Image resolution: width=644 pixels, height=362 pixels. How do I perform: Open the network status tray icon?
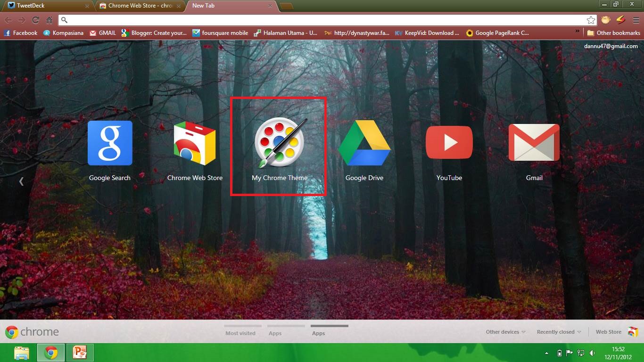coord(581,353)
